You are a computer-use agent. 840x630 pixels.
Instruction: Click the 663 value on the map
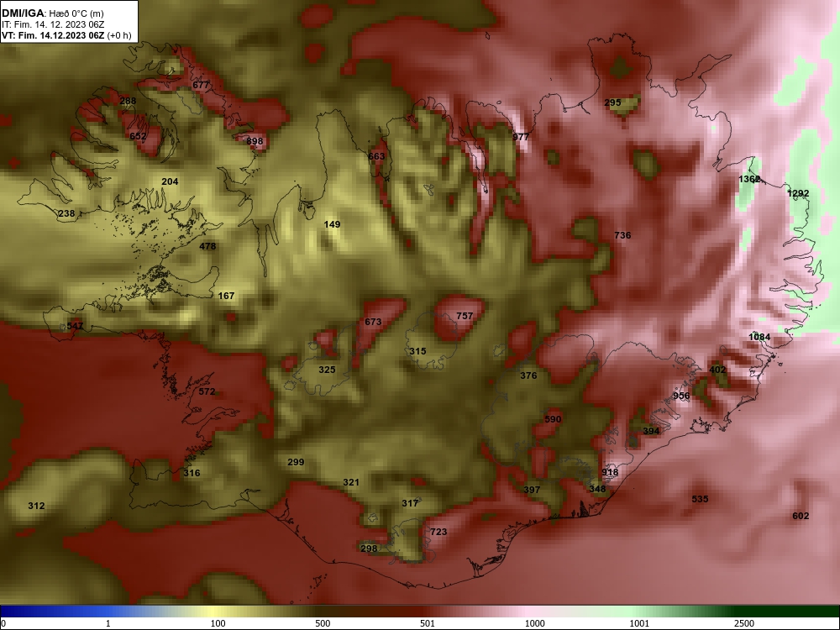(376, 156)
